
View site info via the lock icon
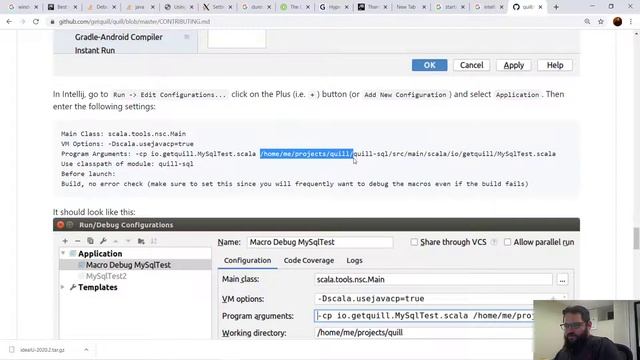click(52, 22)
